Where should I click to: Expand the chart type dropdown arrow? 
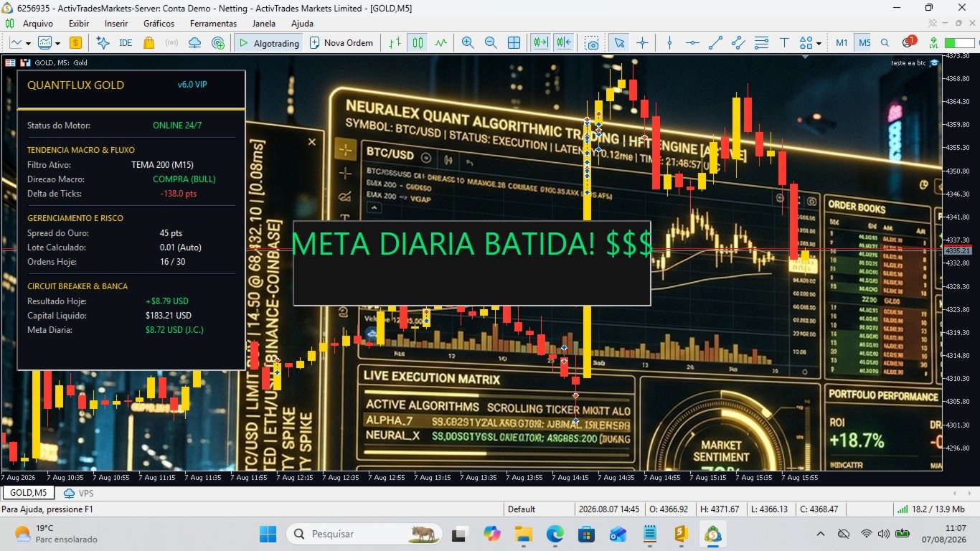(x=28, y=44)
